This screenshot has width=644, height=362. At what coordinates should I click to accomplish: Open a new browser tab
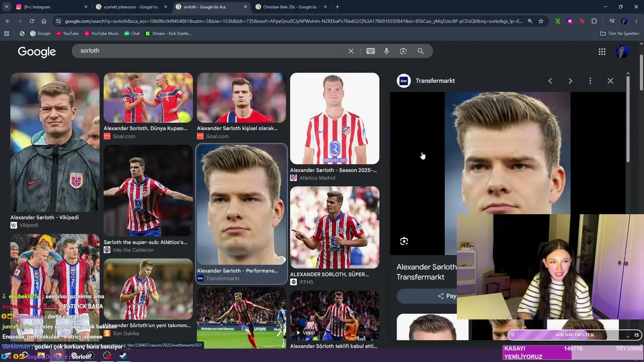tap(337, 7)
